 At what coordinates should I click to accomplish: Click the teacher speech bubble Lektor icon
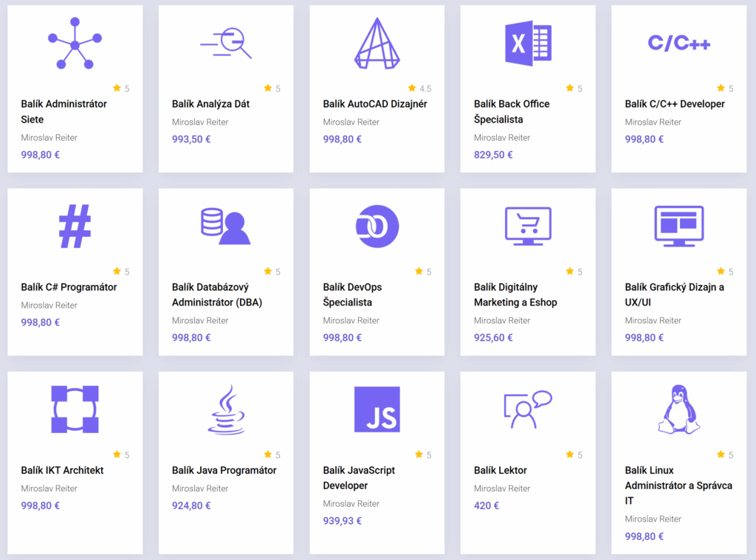click(x=527, y=409)
